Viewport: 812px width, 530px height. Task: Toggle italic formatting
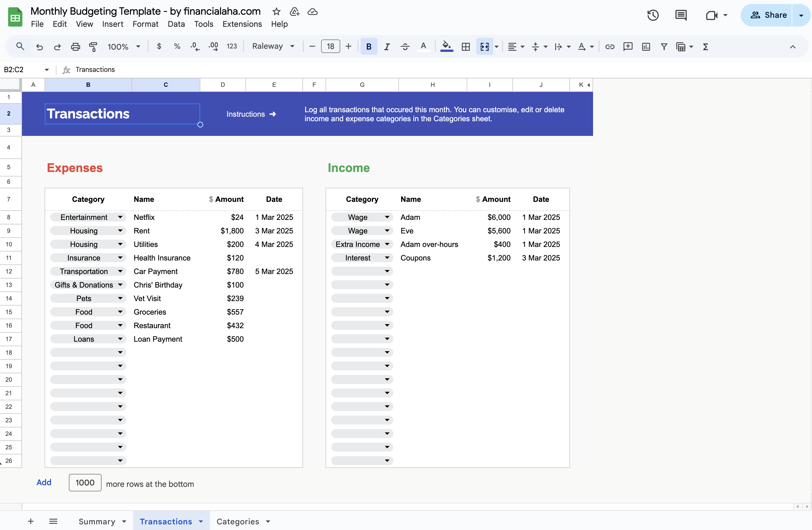pos(387,46)
